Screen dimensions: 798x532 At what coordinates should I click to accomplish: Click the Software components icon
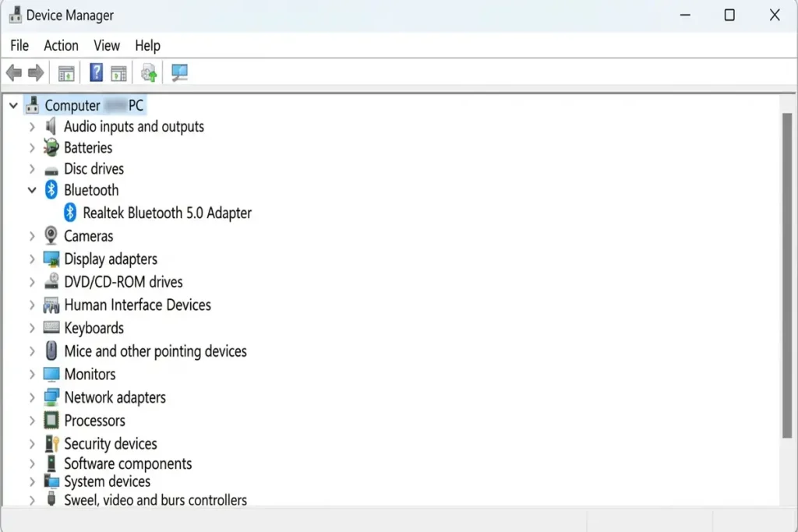51,463
